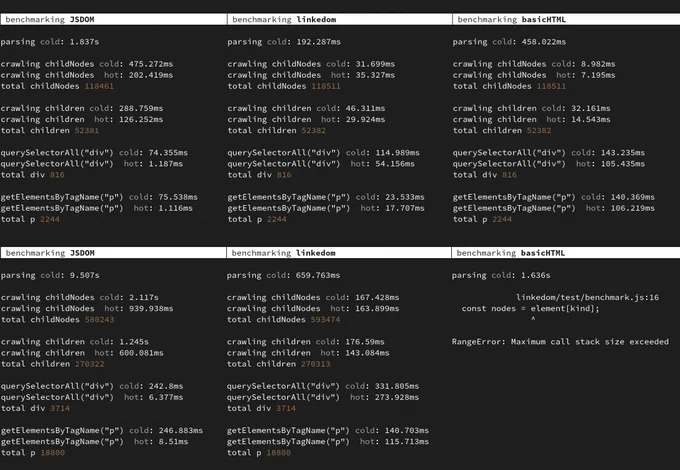Select childNodes cold time 2.117s
The width and height of the screenshot is (680, 470).
(144, 297)
